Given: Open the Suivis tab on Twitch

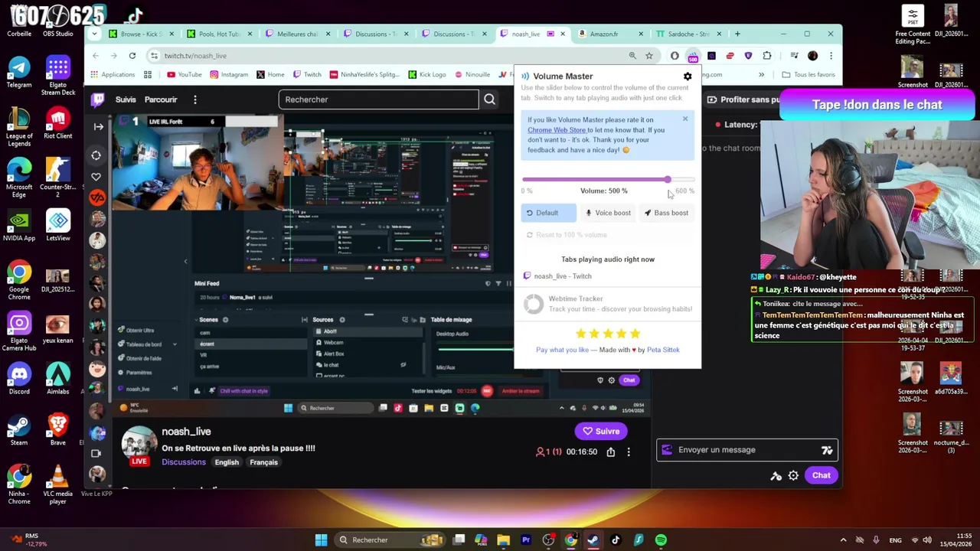Looking at the screenshot, I should [x=126, y=99].
